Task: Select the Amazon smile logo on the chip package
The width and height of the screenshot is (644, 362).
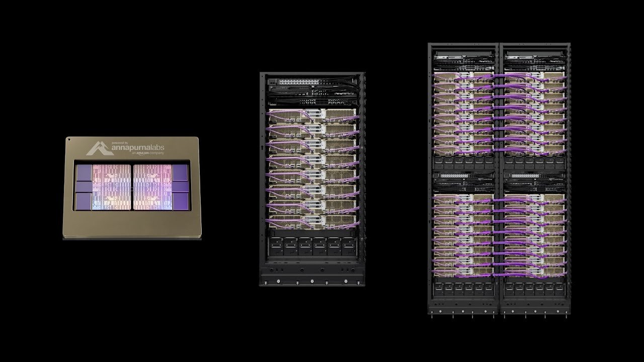Action: click(141, 154)
